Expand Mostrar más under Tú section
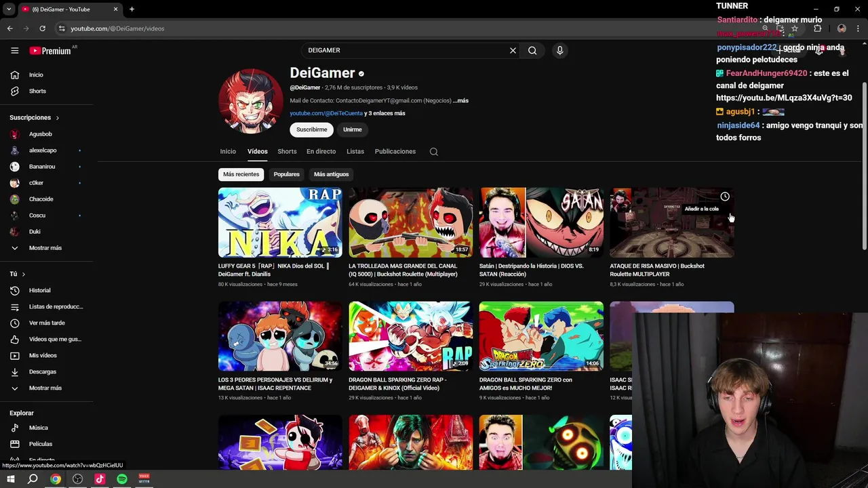868x488 pixels. (x=47, y=388)
